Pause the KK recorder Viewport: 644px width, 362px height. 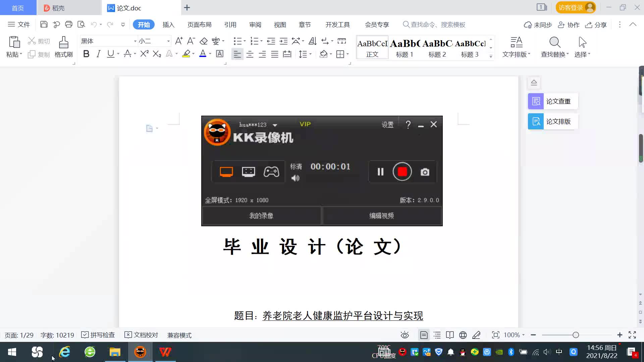point(380,172)
